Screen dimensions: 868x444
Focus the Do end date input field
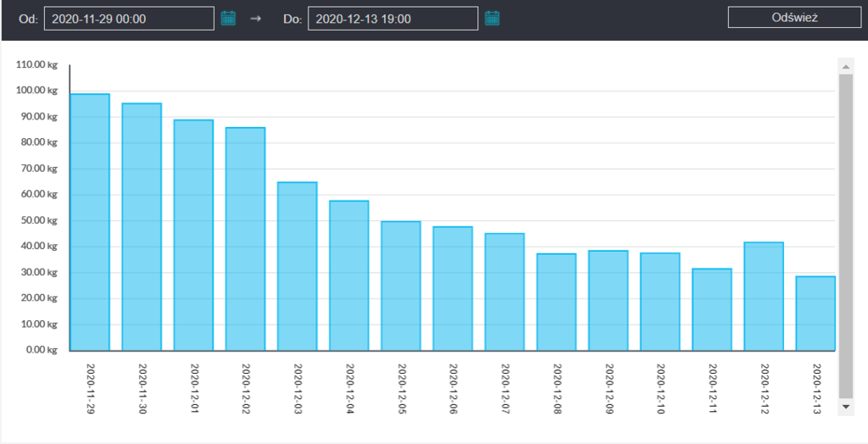(392, 19)
